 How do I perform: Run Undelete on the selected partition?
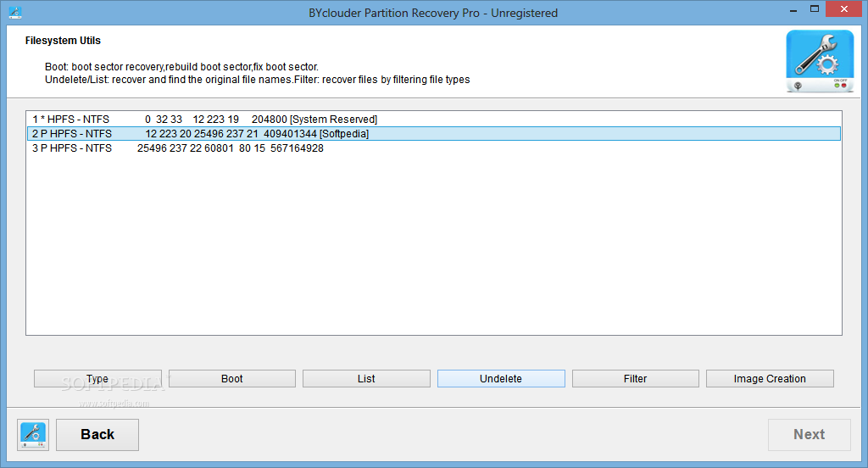click(501, 379)
